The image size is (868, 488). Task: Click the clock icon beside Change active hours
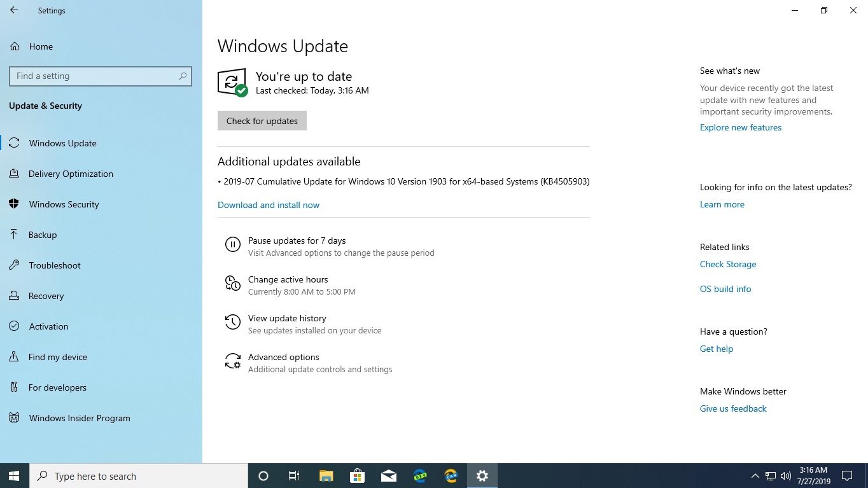(x=233, y=284)
